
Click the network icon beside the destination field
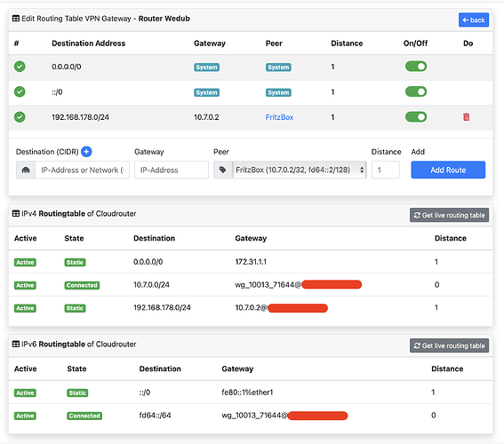[26, 170]
